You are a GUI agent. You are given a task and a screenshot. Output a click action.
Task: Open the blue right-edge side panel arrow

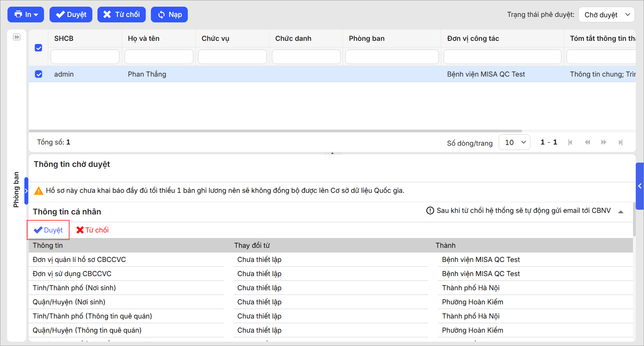click(640, 186)
